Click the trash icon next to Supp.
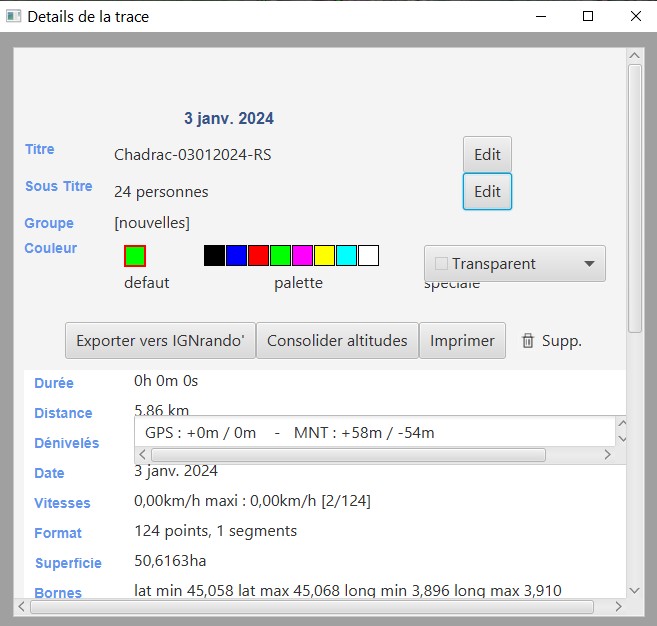 coord(528,341)
